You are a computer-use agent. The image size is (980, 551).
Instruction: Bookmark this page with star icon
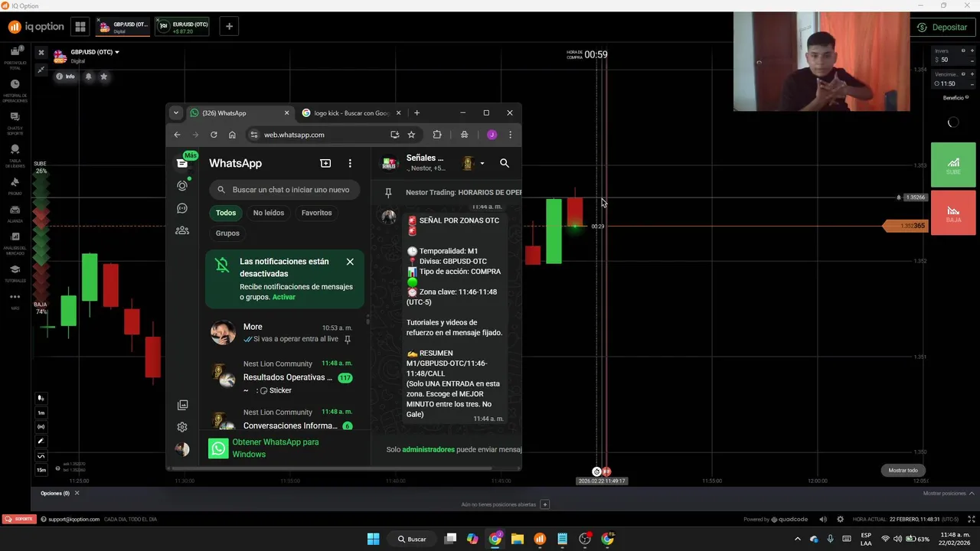[x=411, y=135]
